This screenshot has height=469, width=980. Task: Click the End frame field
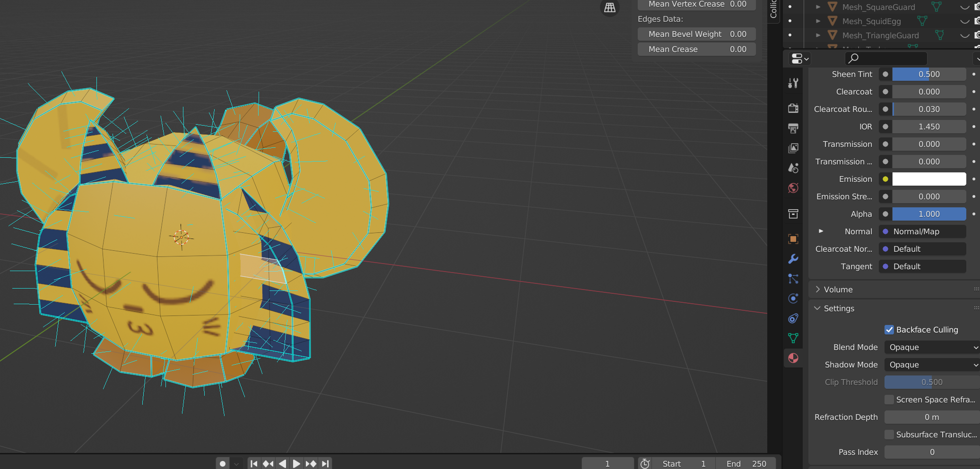pyautogui.click(x=746, y=463)
